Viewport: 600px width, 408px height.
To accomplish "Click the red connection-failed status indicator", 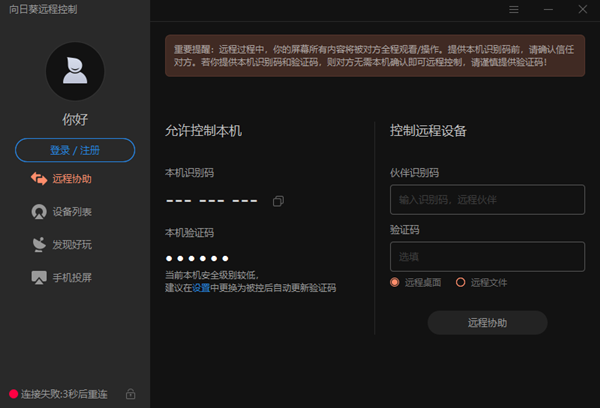I will click(13, 394).
